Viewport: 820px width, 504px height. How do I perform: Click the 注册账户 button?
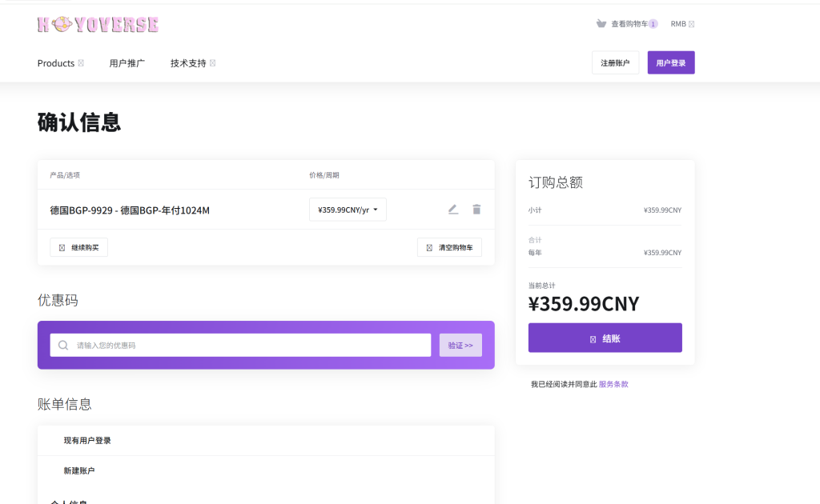click(x=616, y=62)
